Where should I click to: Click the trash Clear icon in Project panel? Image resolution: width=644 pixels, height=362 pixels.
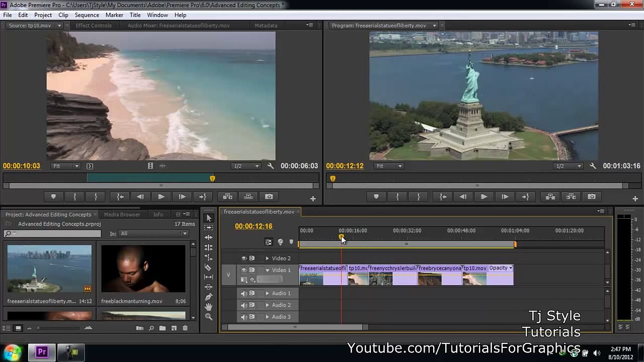pyautogui.click(x=185, y=328)
